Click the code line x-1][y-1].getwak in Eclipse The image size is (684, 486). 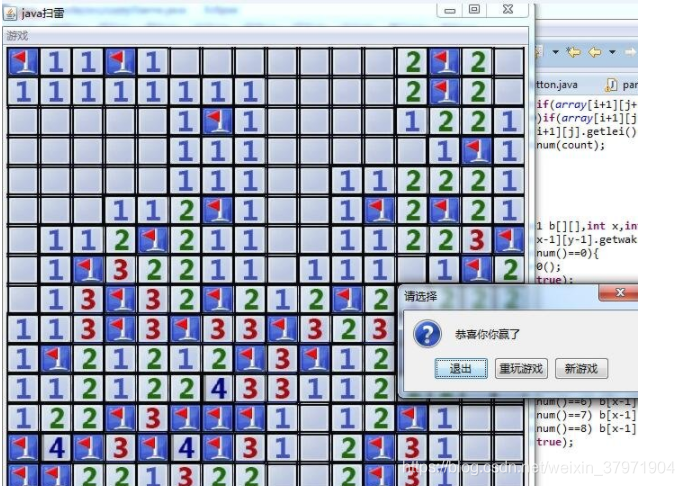coord(587,240)
